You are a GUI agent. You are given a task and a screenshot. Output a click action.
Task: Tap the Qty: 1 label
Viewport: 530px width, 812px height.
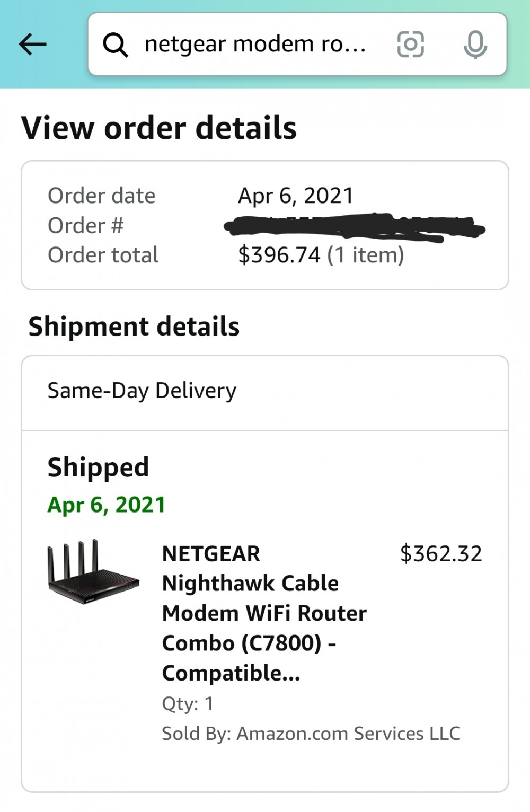[x=188, y=704]
